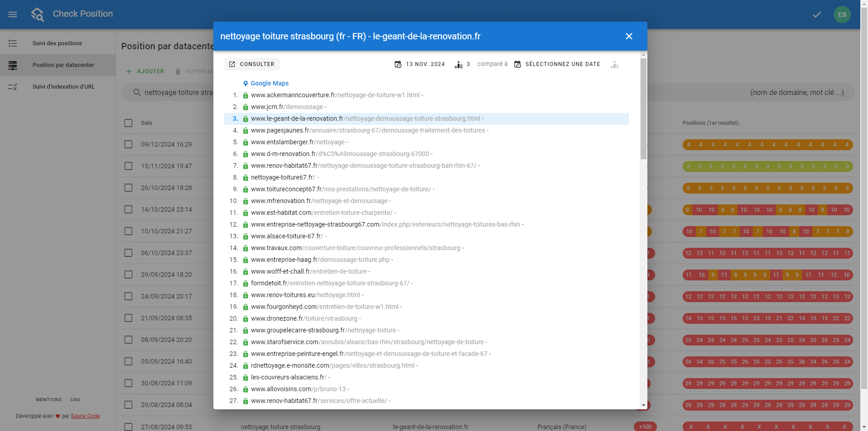The height and width of the screenshot is (431, 868).
Task: Open the 13 NOV. 2024 date picker
Action: coord(420,64)
